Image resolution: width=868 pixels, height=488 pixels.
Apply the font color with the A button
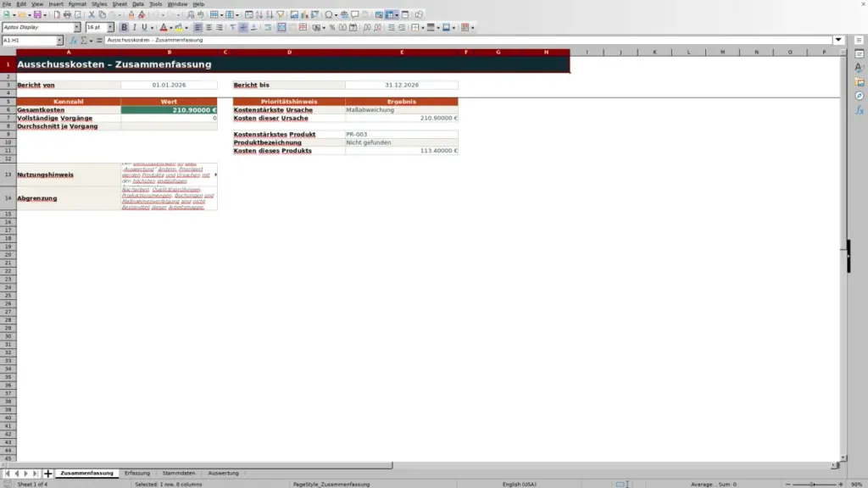point(164,28)
